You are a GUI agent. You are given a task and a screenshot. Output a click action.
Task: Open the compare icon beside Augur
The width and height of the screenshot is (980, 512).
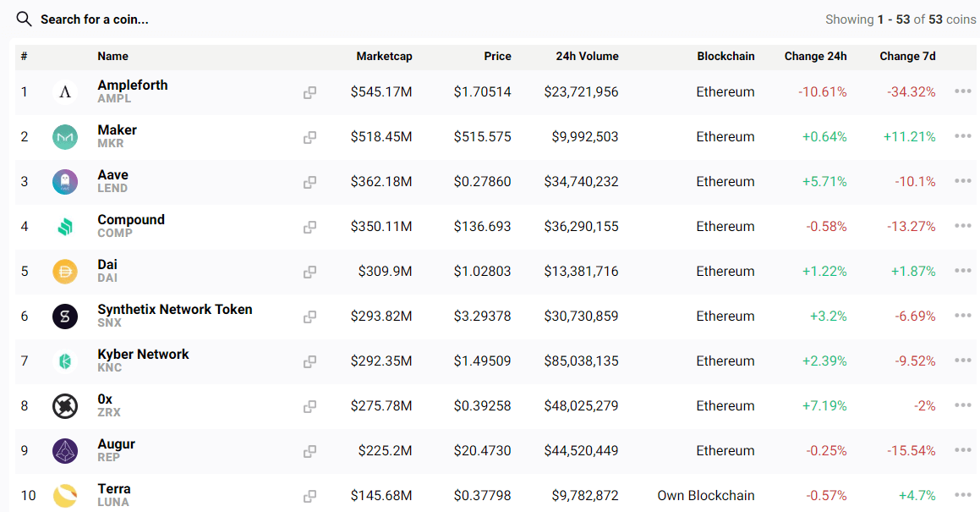[310, 451]
